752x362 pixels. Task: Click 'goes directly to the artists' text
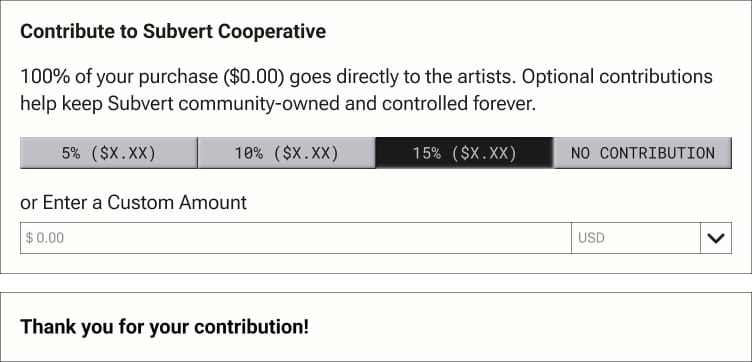(403, 77)
